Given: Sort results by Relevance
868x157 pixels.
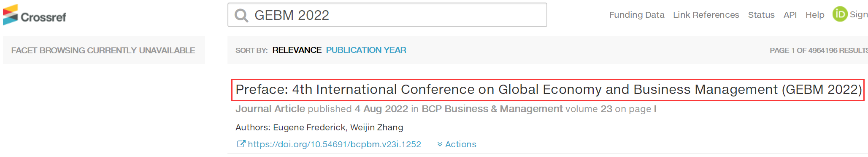Looking at the screenshot, I should tap(297, 50).
